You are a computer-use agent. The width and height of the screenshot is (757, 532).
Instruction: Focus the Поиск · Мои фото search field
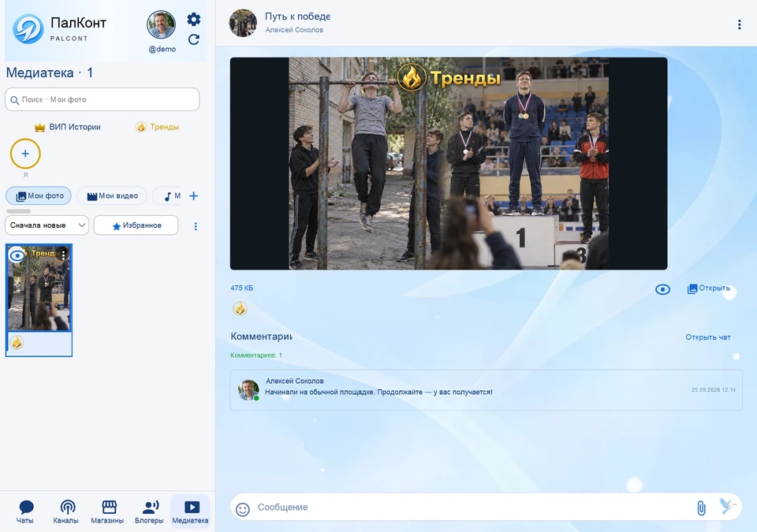point(103,99)
